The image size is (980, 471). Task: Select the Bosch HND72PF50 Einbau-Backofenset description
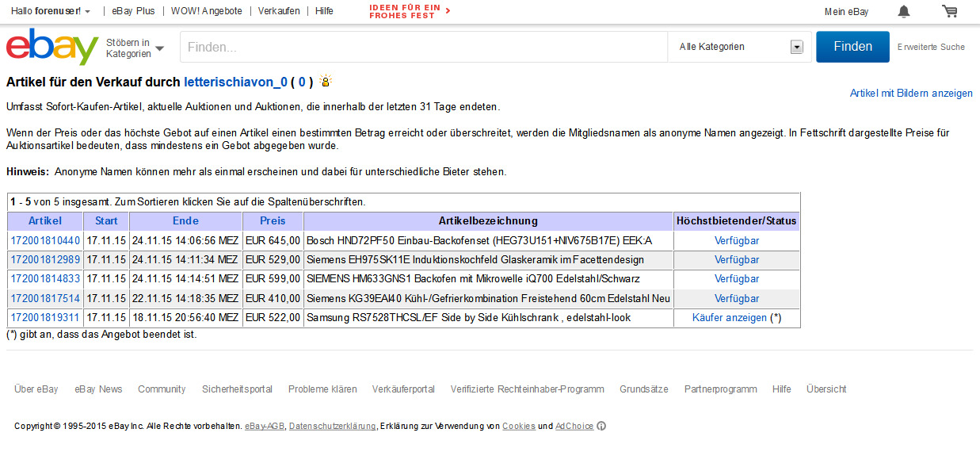(x=479, y=240)
